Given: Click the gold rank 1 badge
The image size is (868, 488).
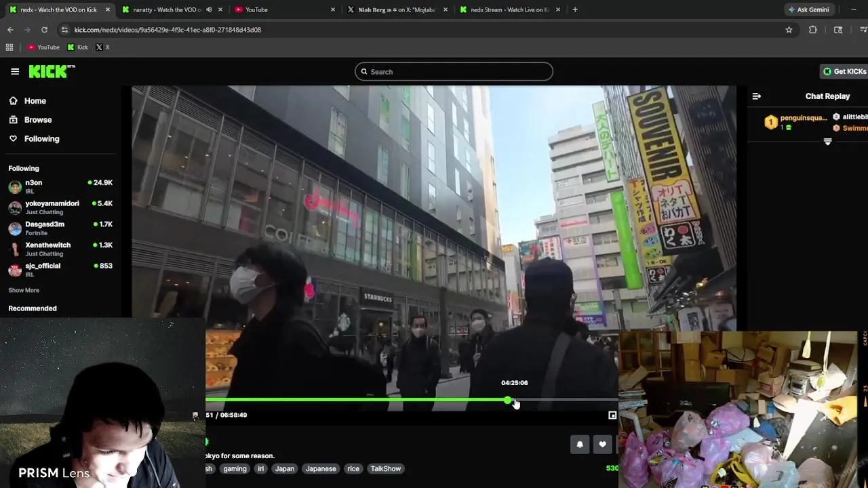Looking at the screenshot, I should (771, 123).
